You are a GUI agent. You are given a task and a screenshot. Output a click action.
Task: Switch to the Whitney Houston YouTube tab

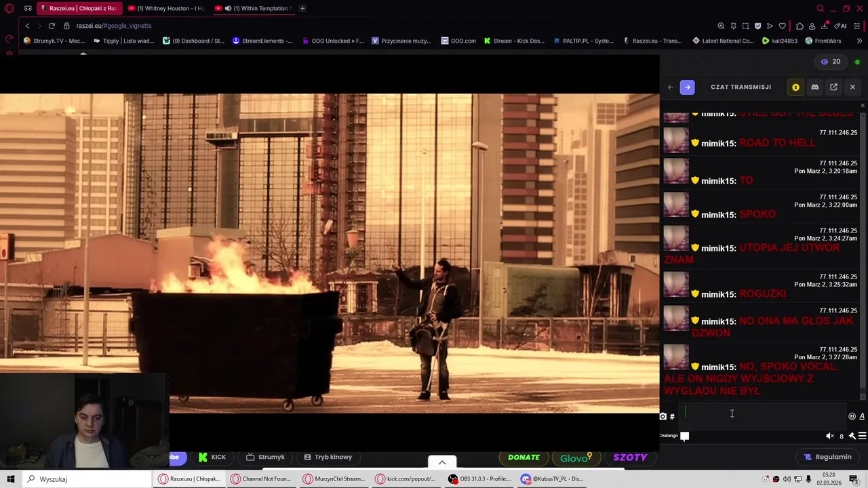pos(165,8)
